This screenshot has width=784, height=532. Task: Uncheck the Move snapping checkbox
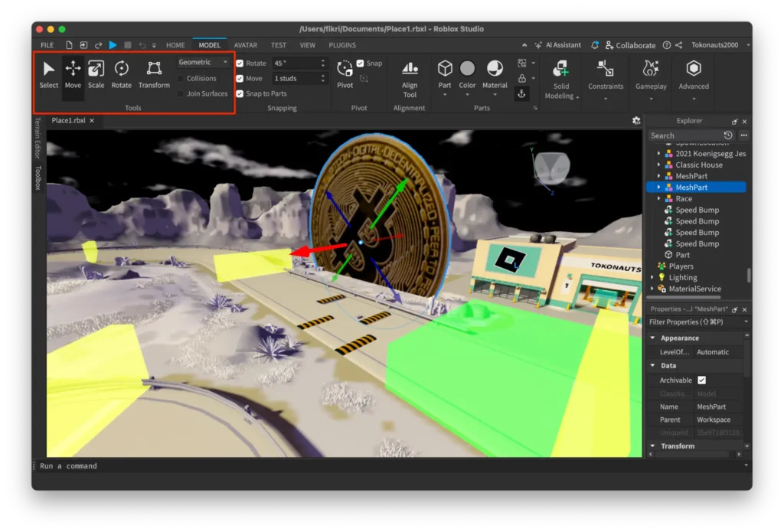pos(240,79)
